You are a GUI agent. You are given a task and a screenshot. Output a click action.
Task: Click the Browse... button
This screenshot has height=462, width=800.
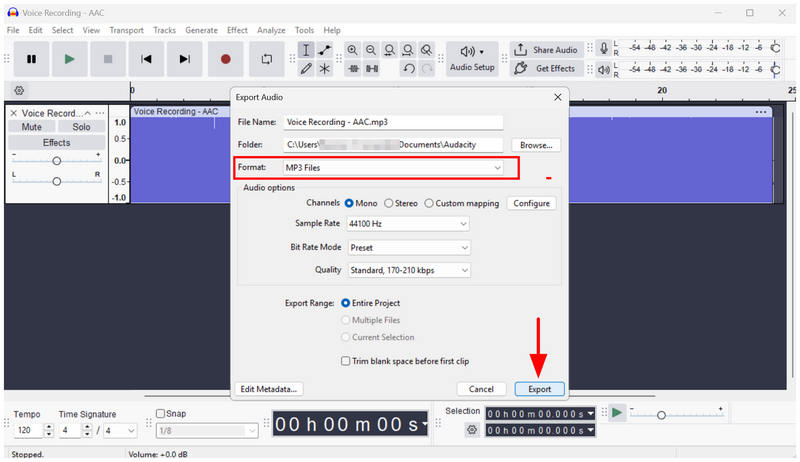tap(536, 145)
